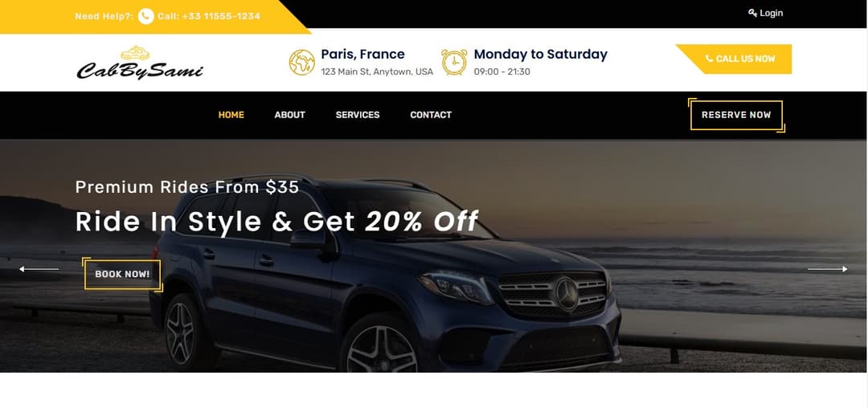Viewport: 868px width, 408px height.
Task: Click the taxi icon above CabBySami logo
Action: (135, 53)
